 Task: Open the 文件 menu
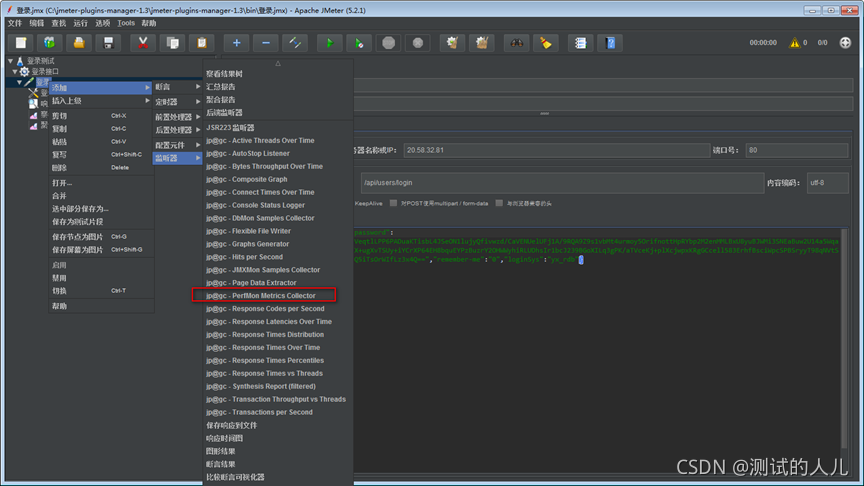15,23
